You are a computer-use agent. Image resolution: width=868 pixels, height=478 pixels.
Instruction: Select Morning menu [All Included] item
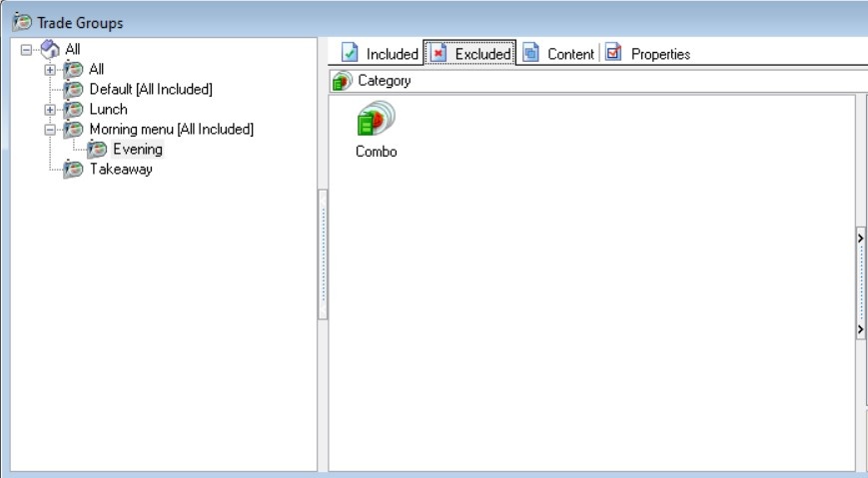[171, 129]
